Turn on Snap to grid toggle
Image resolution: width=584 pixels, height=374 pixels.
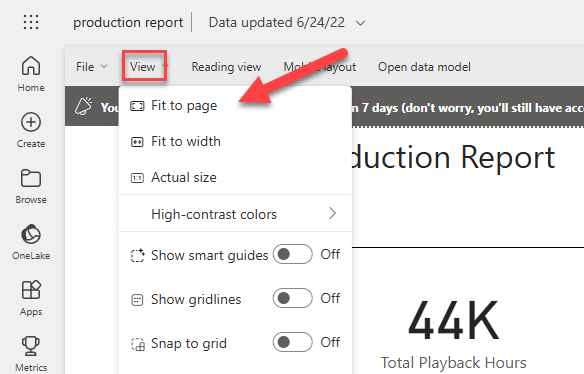pyautogui.click(x=292, y=342)
